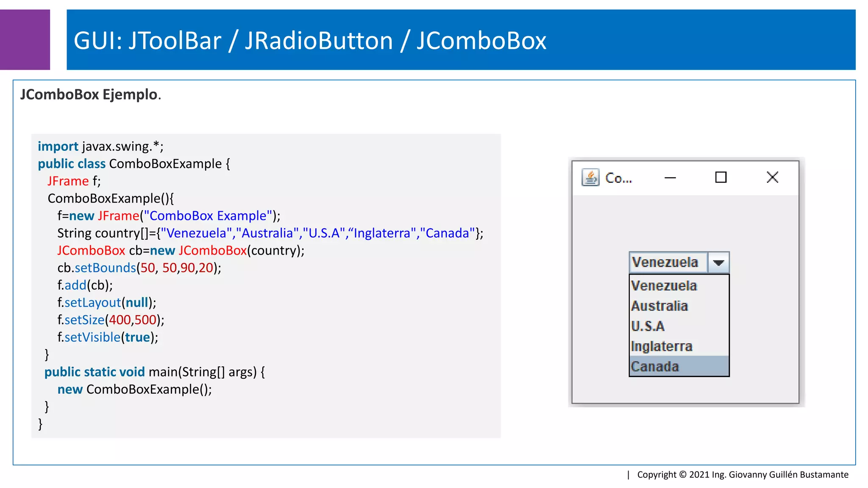Maximize the ComboBox Example window

(x=721, y=177)
